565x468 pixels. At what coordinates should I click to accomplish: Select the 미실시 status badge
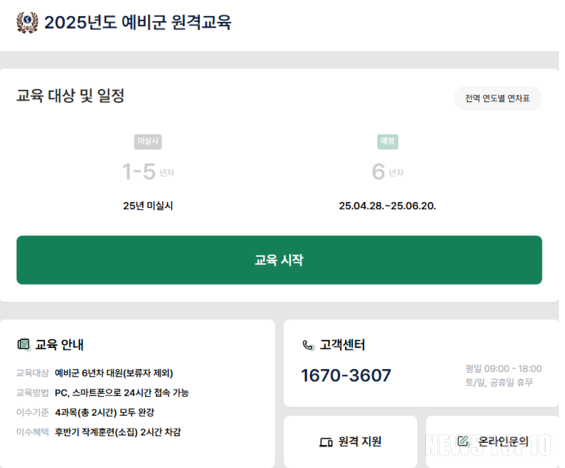coord(148,141)
